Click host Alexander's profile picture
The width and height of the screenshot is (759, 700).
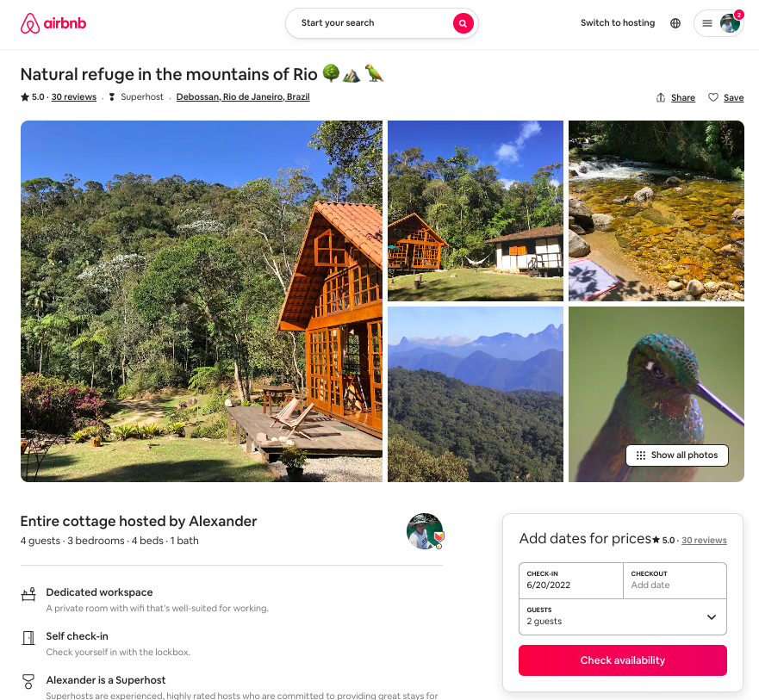coord(425,531)
